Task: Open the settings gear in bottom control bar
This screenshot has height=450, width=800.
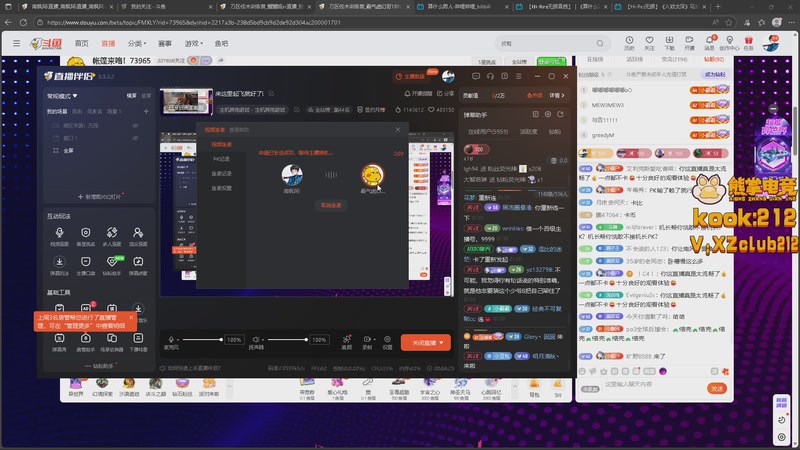Action: [x=387, y=339]
